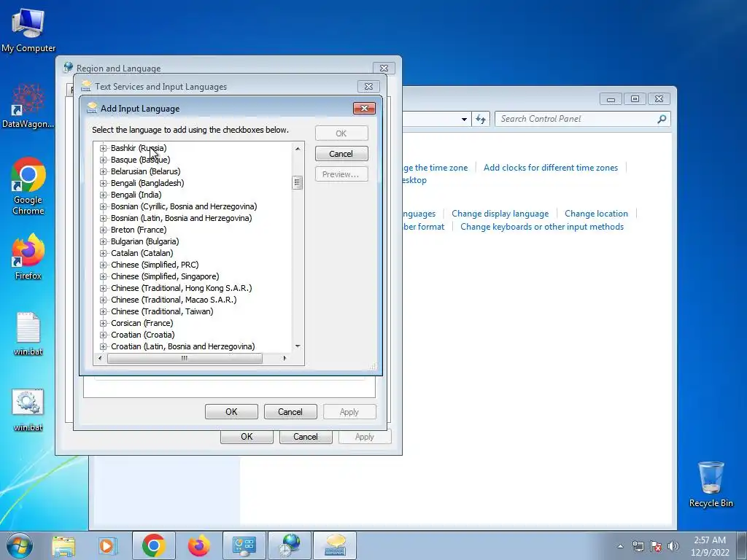Image resolution: width=747 pixels, height=560 pixels.
Task: Open Firefox from the taskbar
Action: pos(198,545)
